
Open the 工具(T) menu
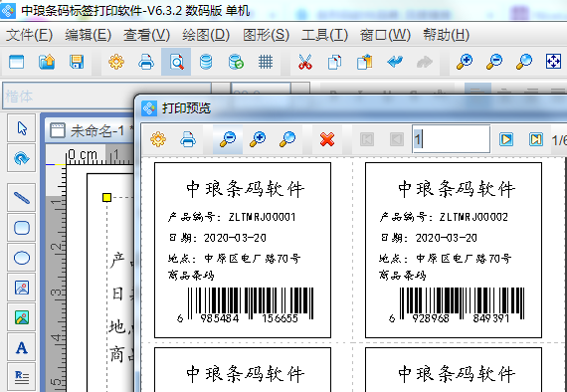pos(324,35)
